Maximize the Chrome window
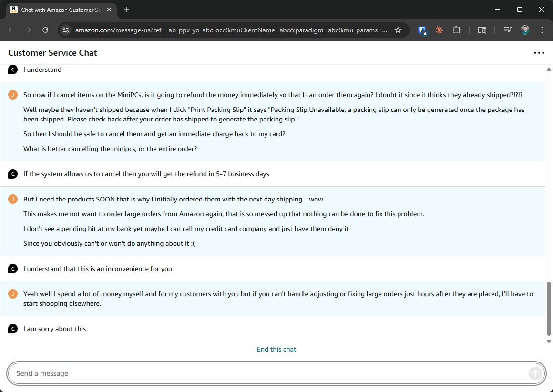The height and width of the screenshot is (392, 553). (x=520, y=10)
